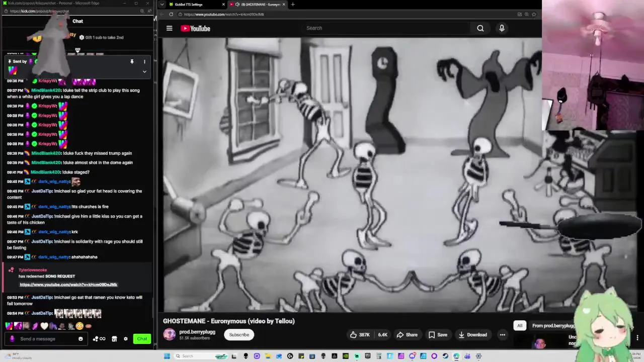Open the Kick shop storefront icon
This screenshot has width=644, height=362.
[114, 339]
